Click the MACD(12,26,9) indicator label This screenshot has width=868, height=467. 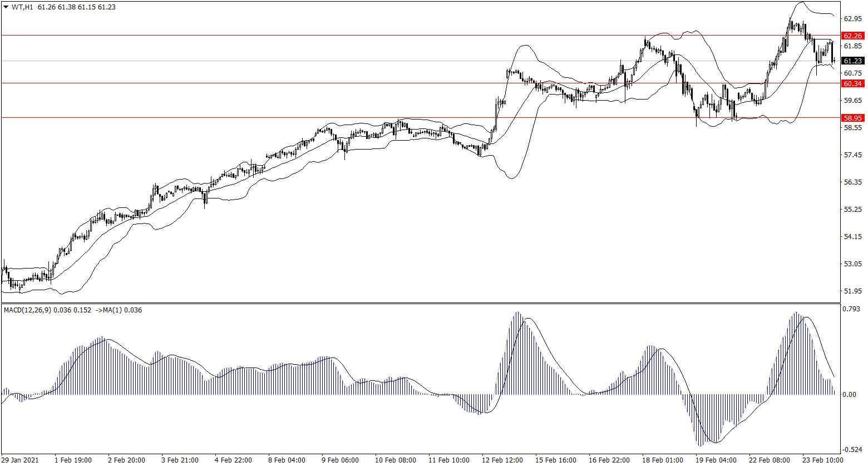(x=28, y=310)
